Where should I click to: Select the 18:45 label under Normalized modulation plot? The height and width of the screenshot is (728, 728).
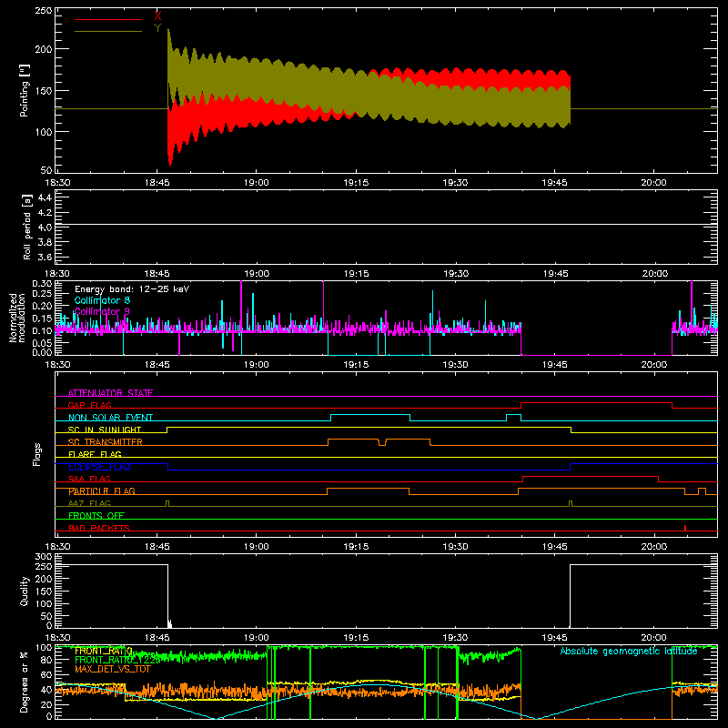pos(157,365)
